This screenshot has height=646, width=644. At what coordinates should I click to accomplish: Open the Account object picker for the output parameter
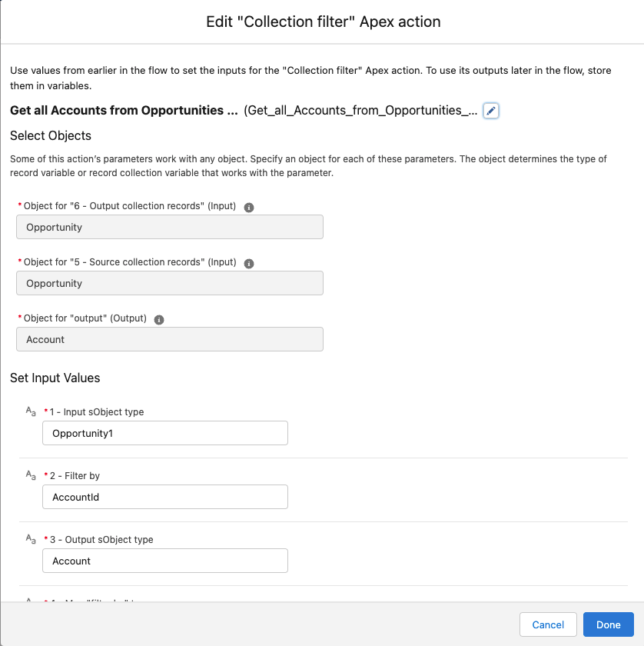coord(169,339)
